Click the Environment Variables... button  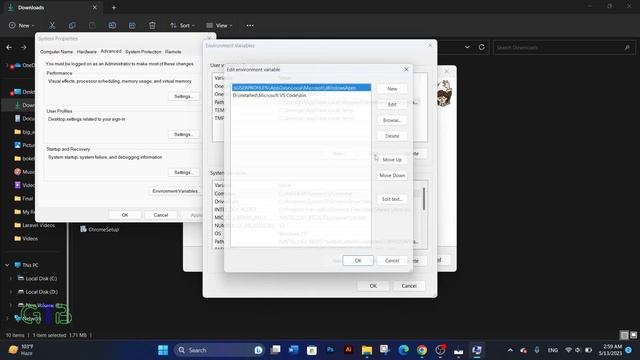(176, 191)
